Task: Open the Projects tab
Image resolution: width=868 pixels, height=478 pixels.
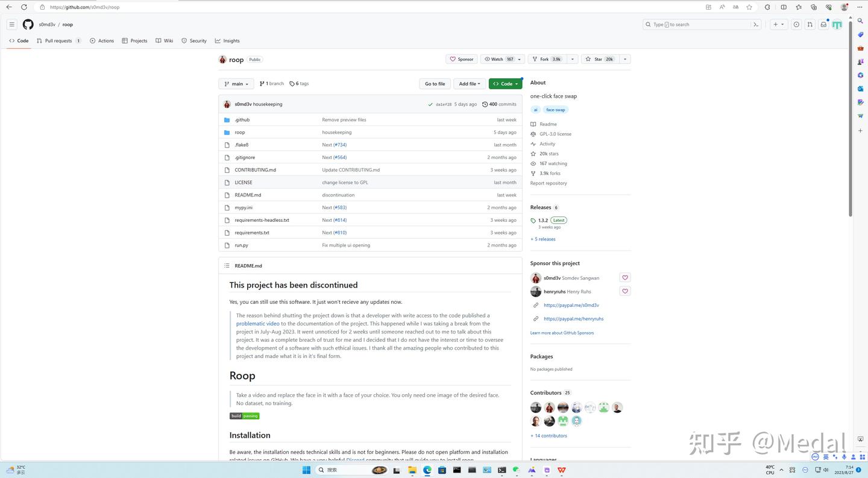Action: pos(134,41)
